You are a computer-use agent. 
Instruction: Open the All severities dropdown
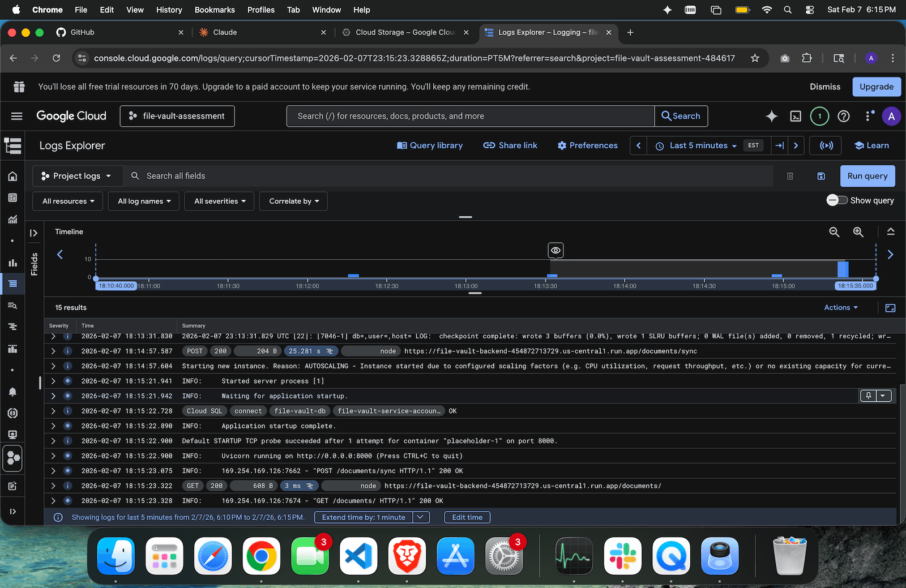219,201
